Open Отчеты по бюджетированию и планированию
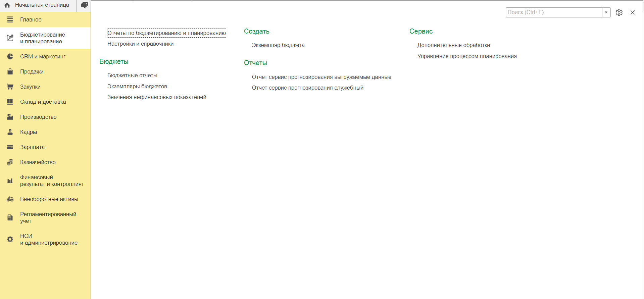The image size is (644, 299). [166, 33]
